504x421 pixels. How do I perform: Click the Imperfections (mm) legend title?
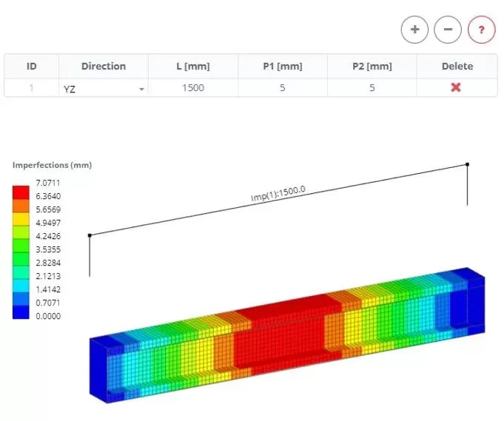pyautogui.click(x=52, y=165)
